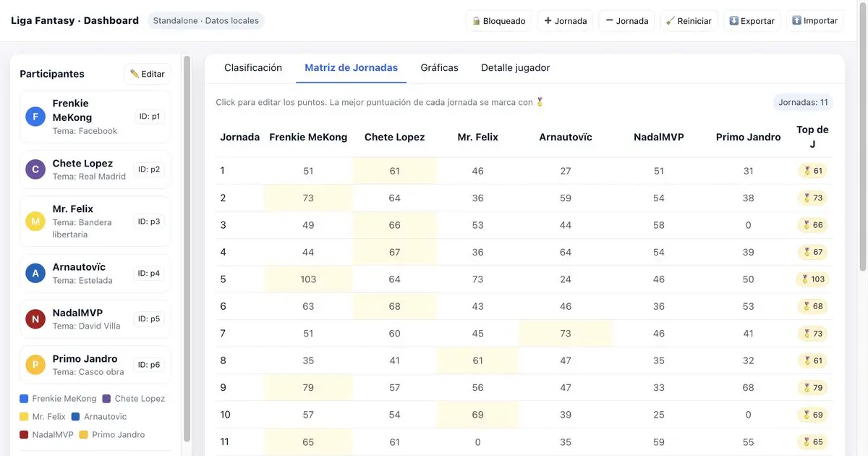Click the Frenkie MeKong blue legend swatch
The height and width of the screenshot is (456, 868).
coord(24,399)
